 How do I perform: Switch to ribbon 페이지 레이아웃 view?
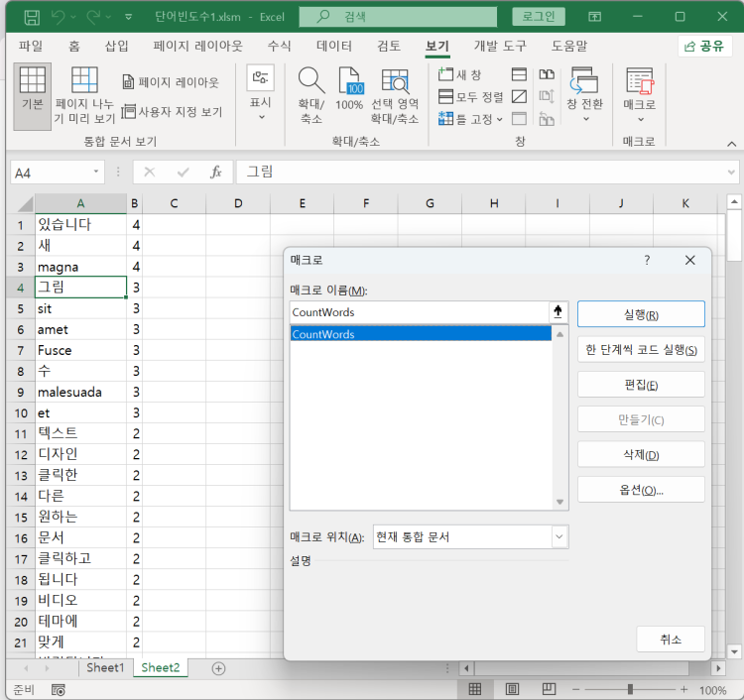click(x=172, y=82)
